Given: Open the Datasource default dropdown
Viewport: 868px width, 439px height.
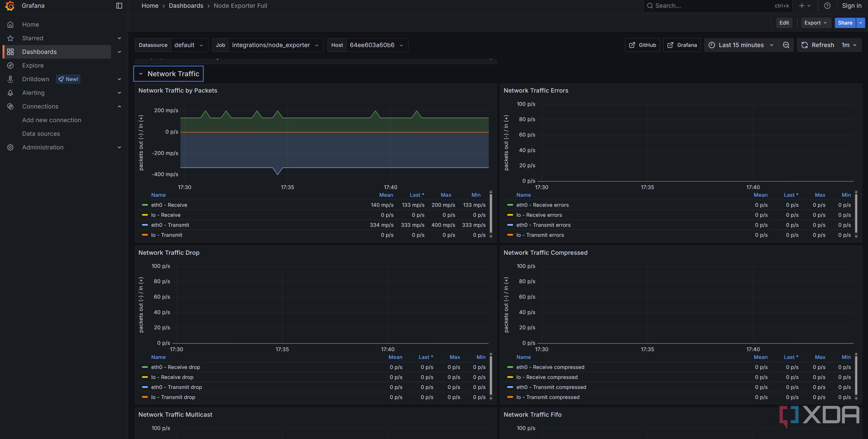Looking at the screenshot, I should point(189,45).
